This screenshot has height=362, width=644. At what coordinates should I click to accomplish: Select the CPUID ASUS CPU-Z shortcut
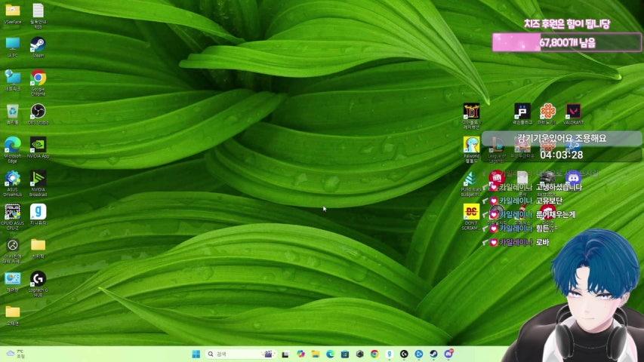pos(12,212)
